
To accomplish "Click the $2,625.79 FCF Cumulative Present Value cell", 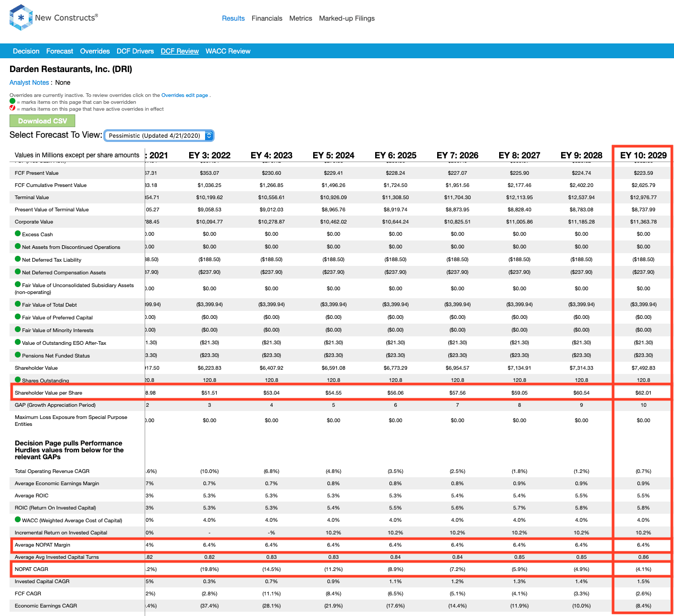I will 643,185.
